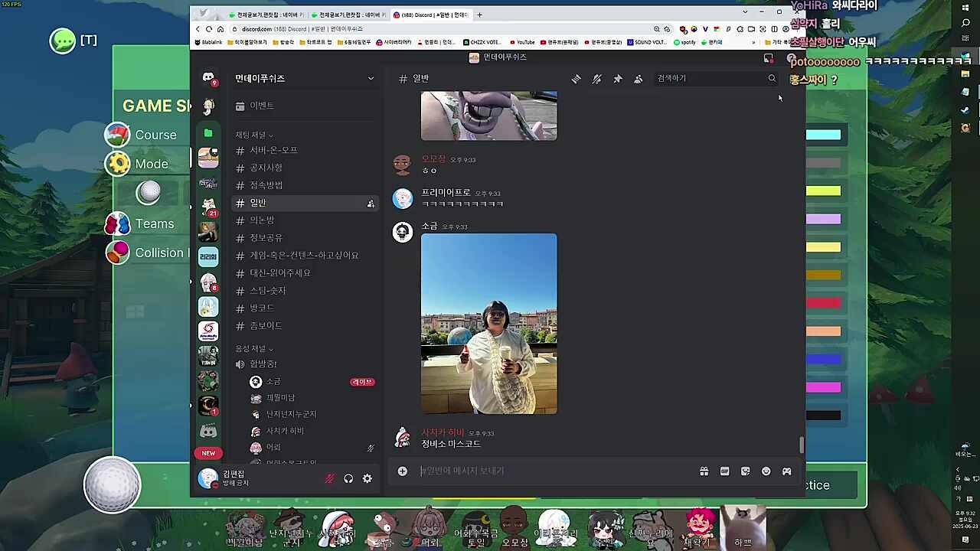Toggle headphone deafen in user panel
This screenshot has height=551, width=980.
[x=348, y=478]
